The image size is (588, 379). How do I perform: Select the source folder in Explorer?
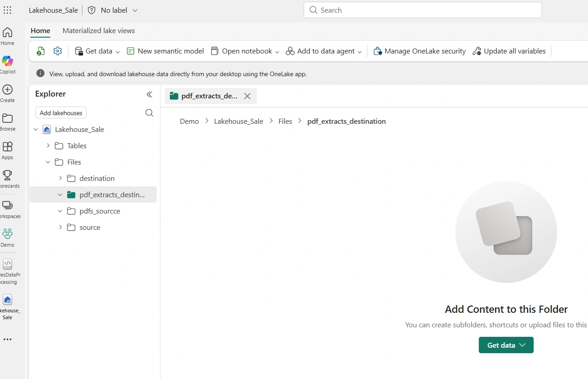(x=90, y=228)
